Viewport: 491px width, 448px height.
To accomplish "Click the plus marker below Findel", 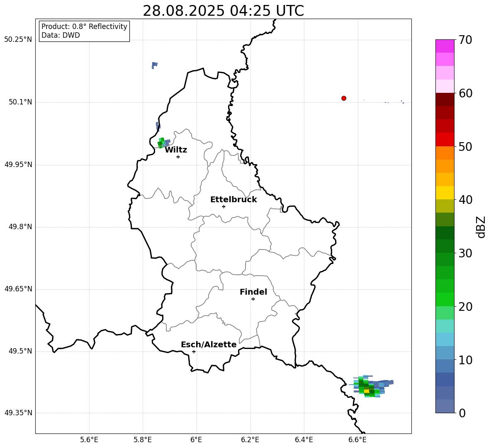I will pos(253,299).
